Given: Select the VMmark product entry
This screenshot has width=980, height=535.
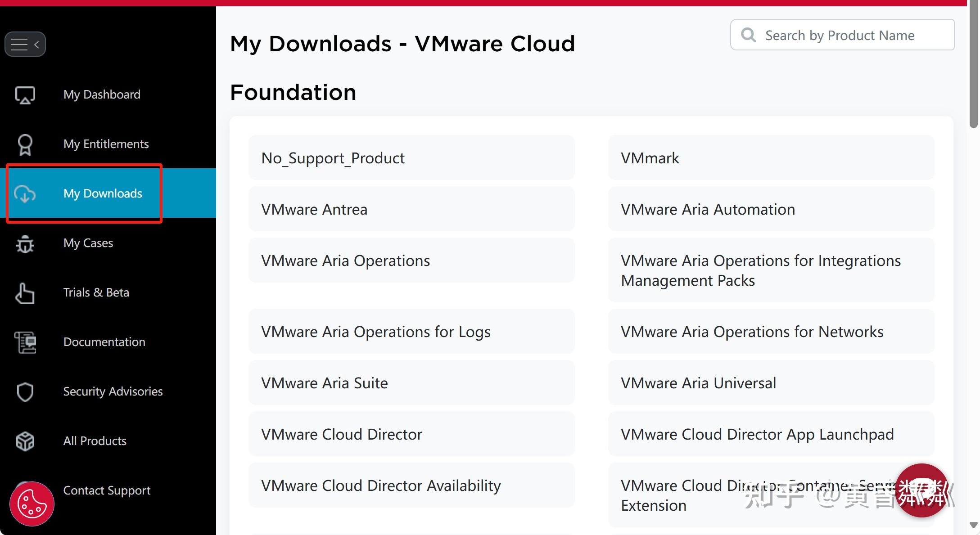Looking at the screenshot, I should [x=650, y=157].
